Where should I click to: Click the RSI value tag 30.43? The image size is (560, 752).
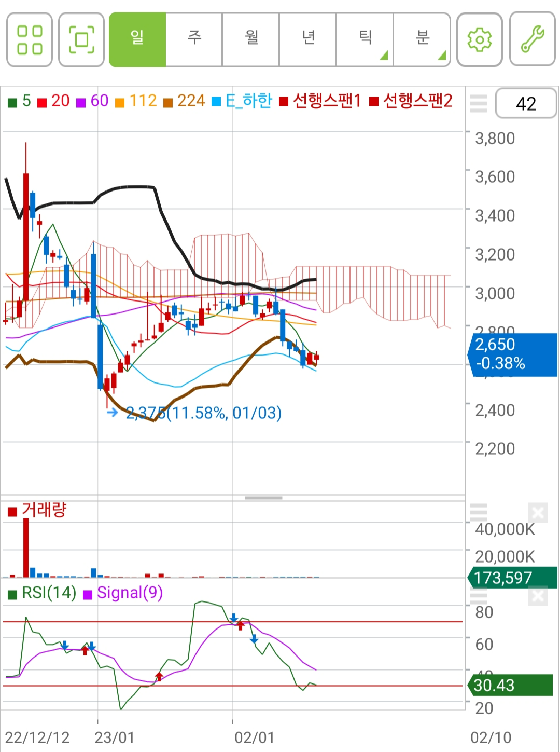tap(510, 685)
